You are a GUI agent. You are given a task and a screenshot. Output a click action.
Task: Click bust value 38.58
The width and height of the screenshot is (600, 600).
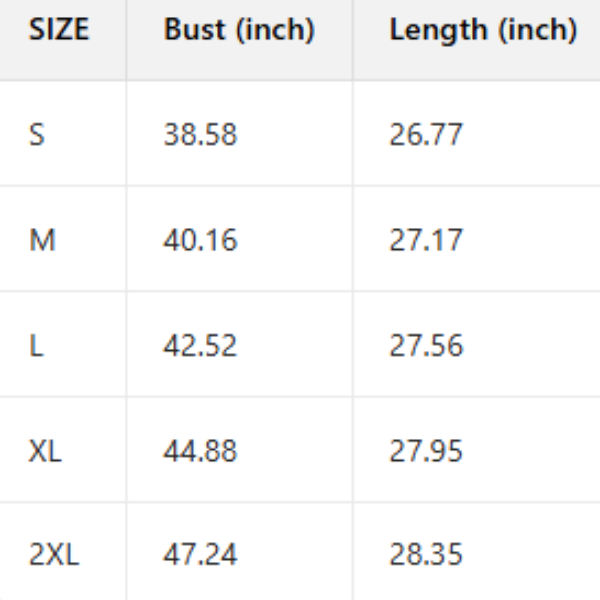[x=200, y=134]
